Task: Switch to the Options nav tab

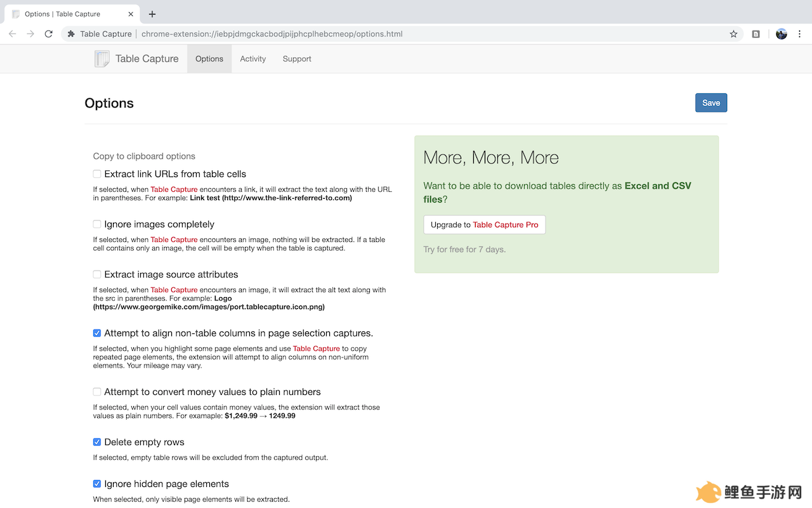Action: (209, 59)
